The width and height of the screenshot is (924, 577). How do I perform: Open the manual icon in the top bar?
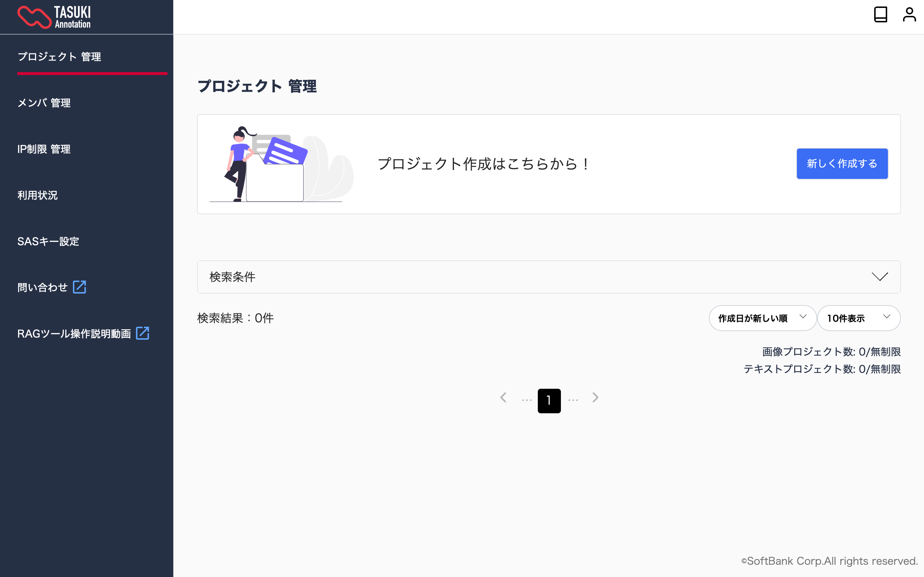pos(880,14)
